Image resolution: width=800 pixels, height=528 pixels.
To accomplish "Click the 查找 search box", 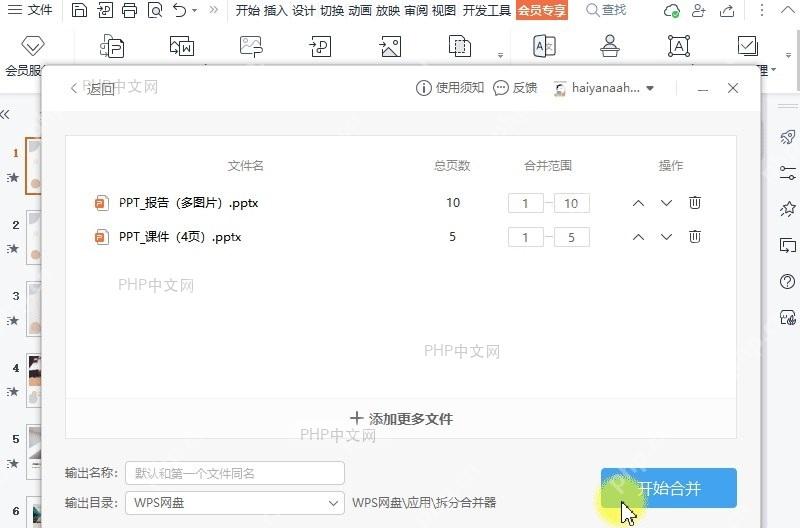I will click(606, 10).
